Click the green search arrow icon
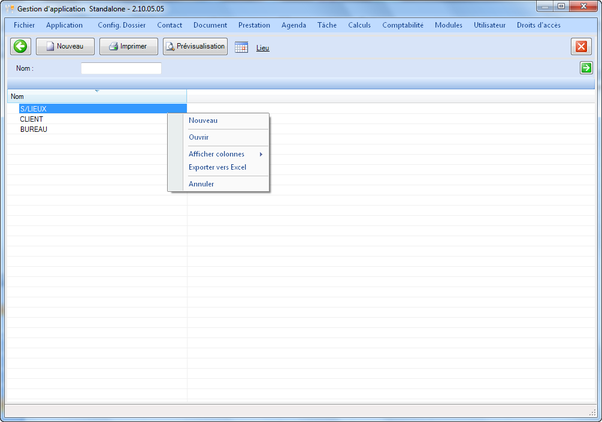 tap(586, 68)
